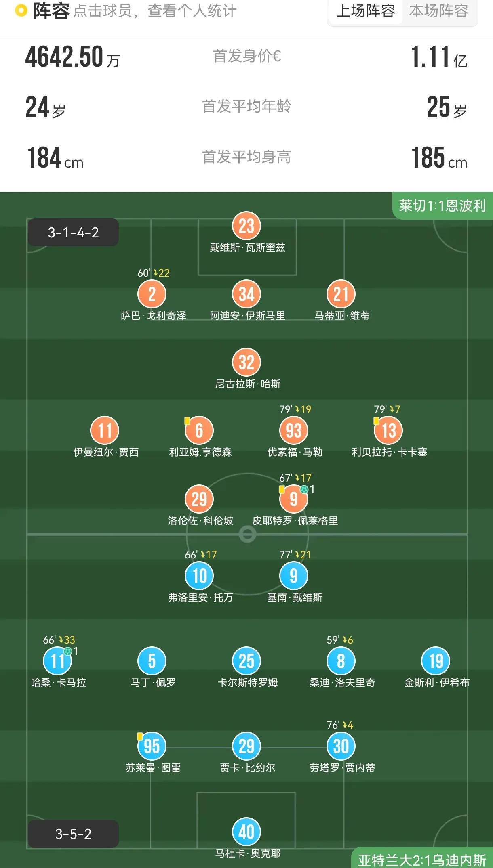Viewport: 493px width, 868px height.
Task: Tap goalkeeper number 23 戴维斯·瓦斯奎兹
Action: [x=247, y=226]
